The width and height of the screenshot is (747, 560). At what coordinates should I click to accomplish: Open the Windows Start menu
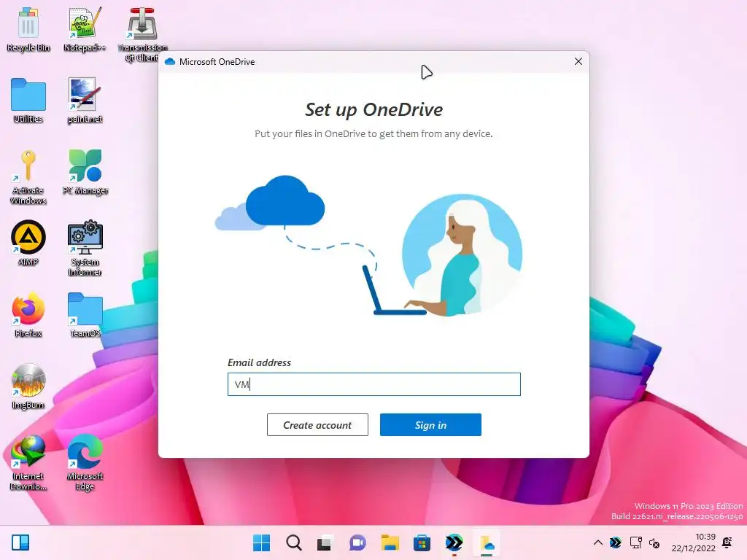(x=262, y=542)
